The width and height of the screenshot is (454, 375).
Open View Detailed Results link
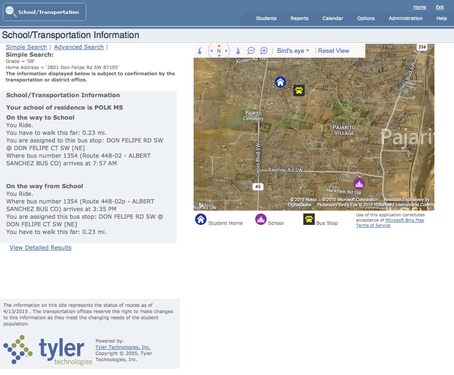click(x=40, y=248)
